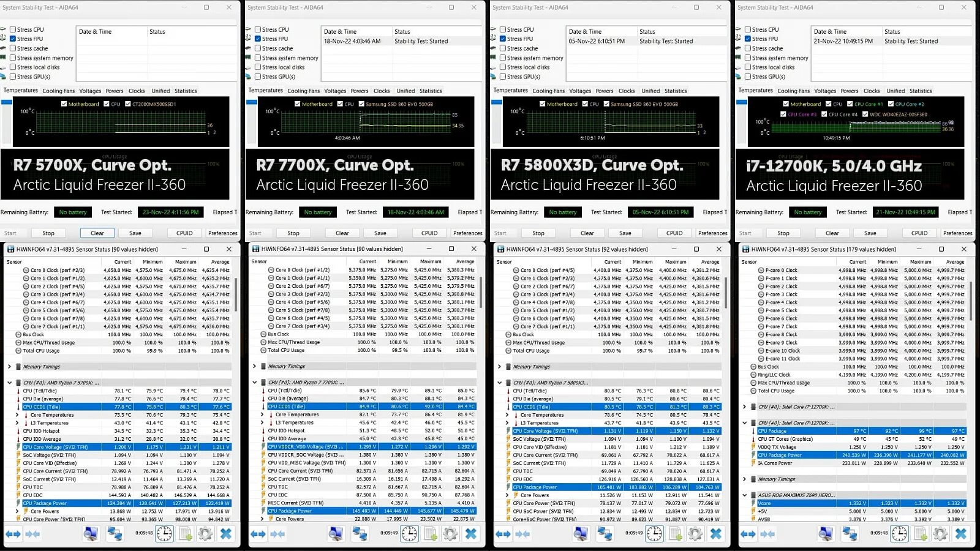Click the logging sheet icon in the i7-12700K HWiNFO window
Image resolution: width=980 pixels, height=551 pixels.
pyautogui.click(x=920, y=534)
